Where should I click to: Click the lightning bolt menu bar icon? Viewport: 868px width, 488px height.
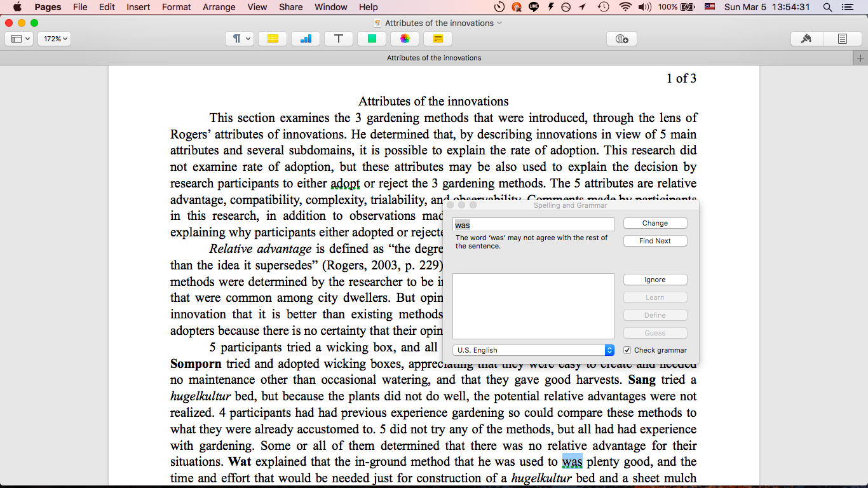(x=550, y=7)
